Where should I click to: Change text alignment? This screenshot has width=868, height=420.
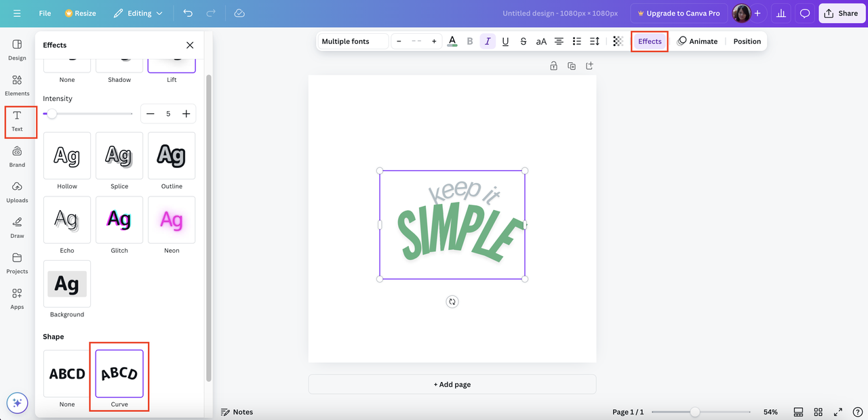tap(559, 41)
